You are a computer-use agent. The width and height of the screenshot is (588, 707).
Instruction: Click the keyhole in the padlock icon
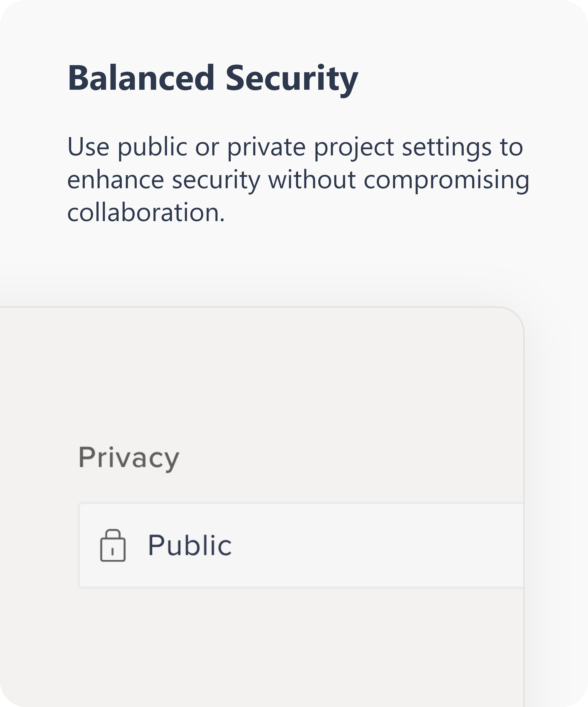point(113,552)
